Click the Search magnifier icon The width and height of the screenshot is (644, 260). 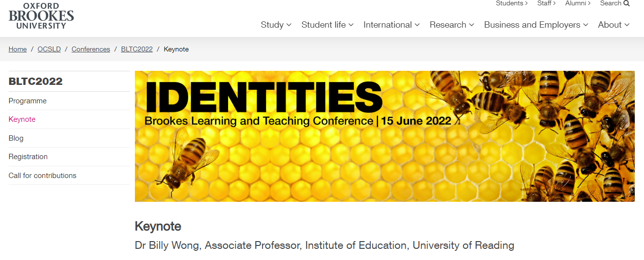[627, 3]
